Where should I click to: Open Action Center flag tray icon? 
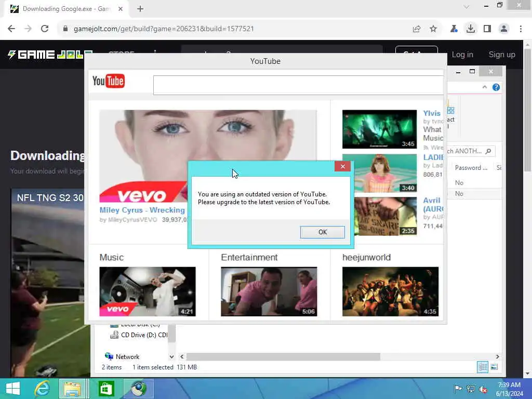coord(458,389)
